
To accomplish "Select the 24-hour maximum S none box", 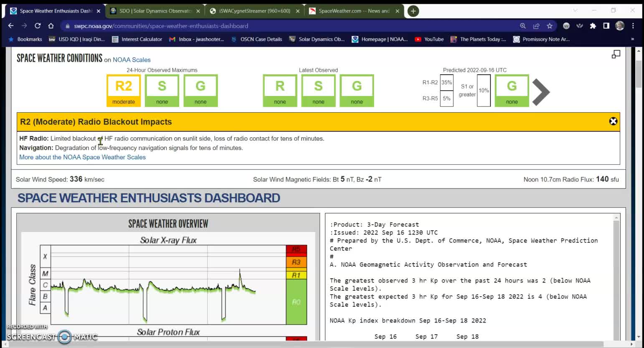I will click(162, 91).
